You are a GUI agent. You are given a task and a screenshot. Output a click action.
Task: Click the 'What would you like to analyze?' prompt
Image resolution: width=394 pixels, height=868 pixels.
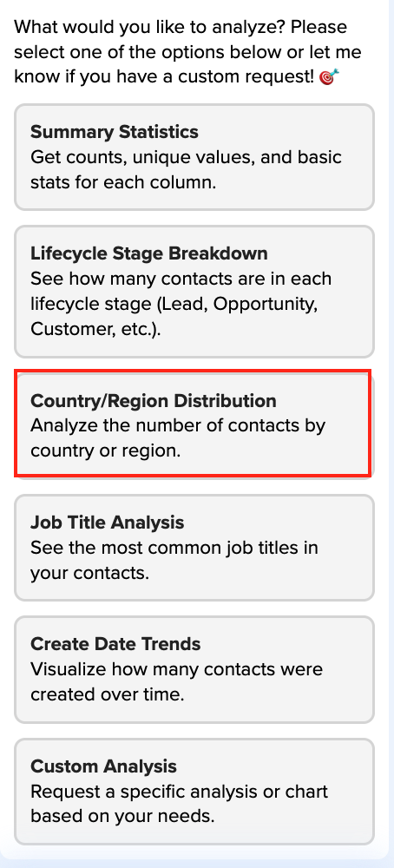[x=188, y=52]
